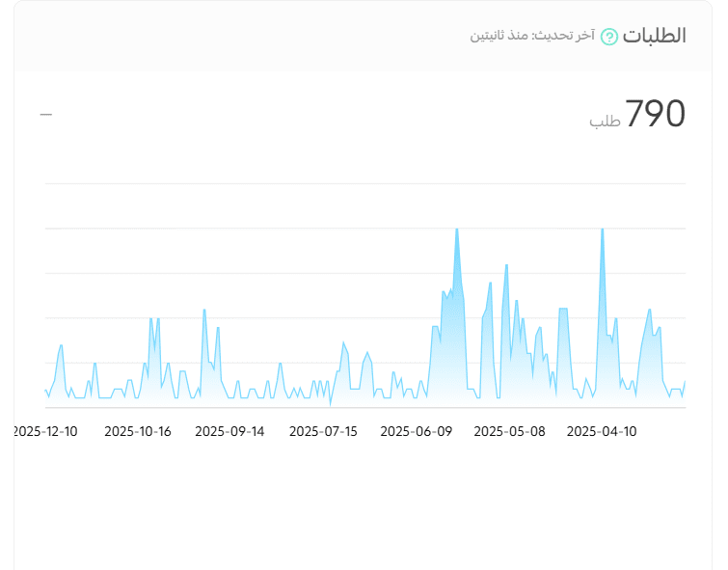This screenshot has width=728, height=570.
Task: Click the 2025-09-14 axis date label
Action: [x=229, y=431]
